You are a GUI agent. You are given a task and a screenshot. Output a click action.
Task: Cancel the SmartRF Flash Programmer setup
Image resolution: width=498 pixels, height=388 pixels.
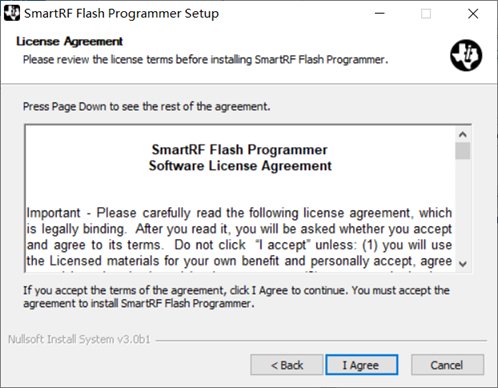coord(447,365)
